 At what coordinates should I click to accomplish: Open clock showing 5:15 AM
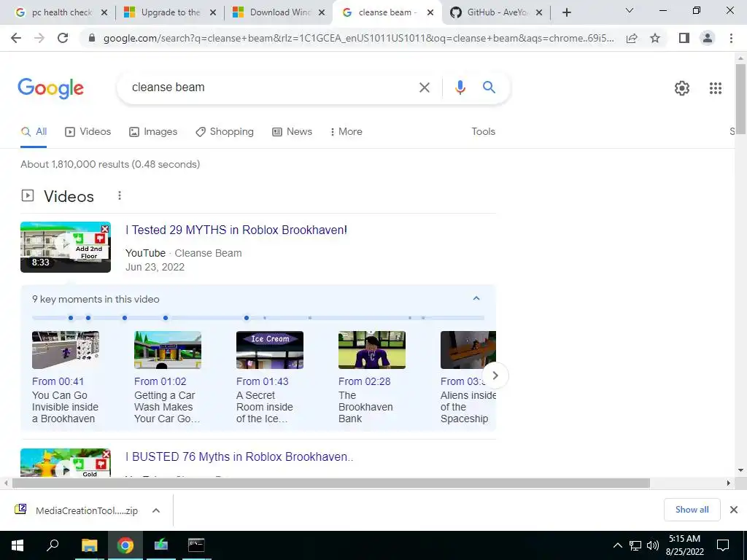point(684,545)
